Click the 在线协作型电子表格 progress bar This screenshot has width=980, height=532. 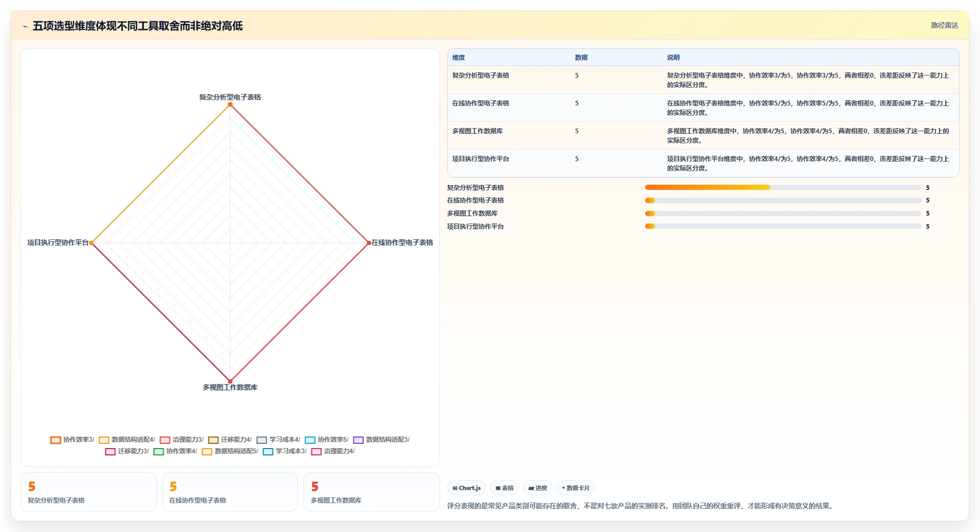(x=783, y=200)
